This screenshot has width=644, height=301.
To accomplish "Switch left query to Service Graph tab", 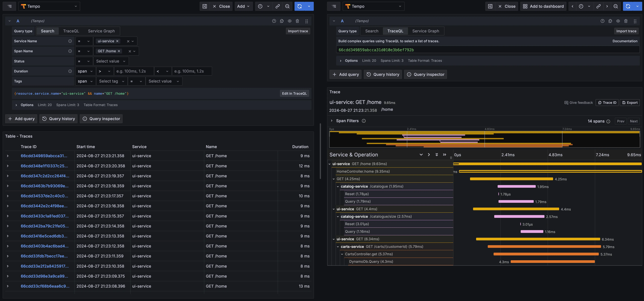I will [x=101, y=31].
